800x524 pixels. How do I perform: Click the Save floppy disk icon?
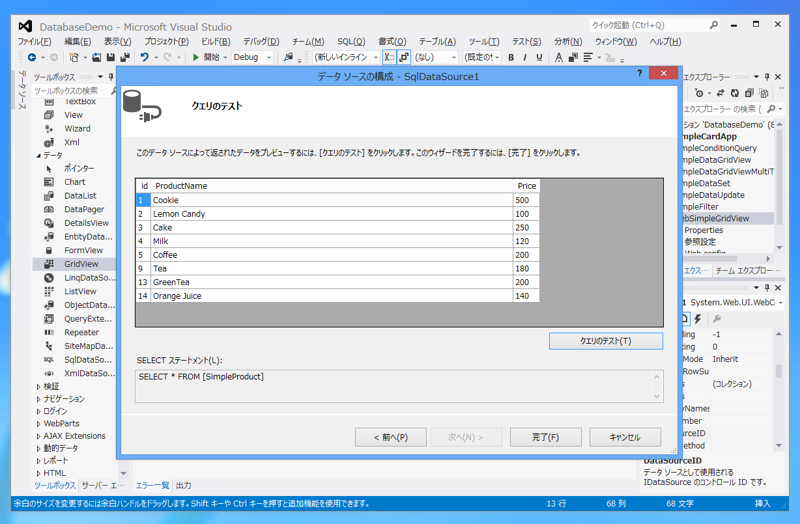(110, 57)
